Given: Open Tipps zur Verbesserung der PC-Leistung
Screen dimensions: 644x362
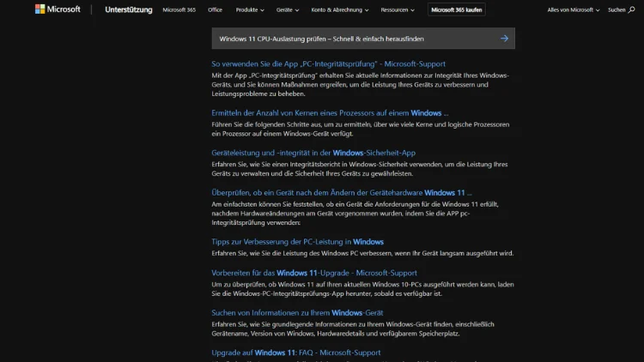Looking at the screenshot, I should [297, 242].
